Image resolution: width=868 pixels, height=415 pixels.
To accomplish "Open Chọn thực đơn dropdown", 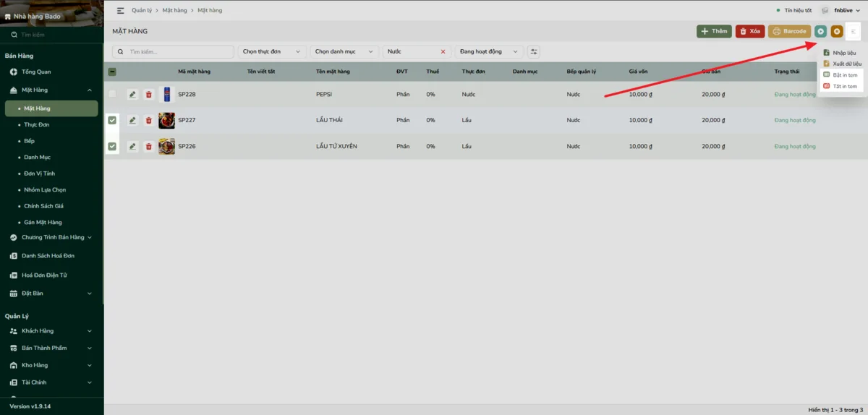I will (272, 51).
